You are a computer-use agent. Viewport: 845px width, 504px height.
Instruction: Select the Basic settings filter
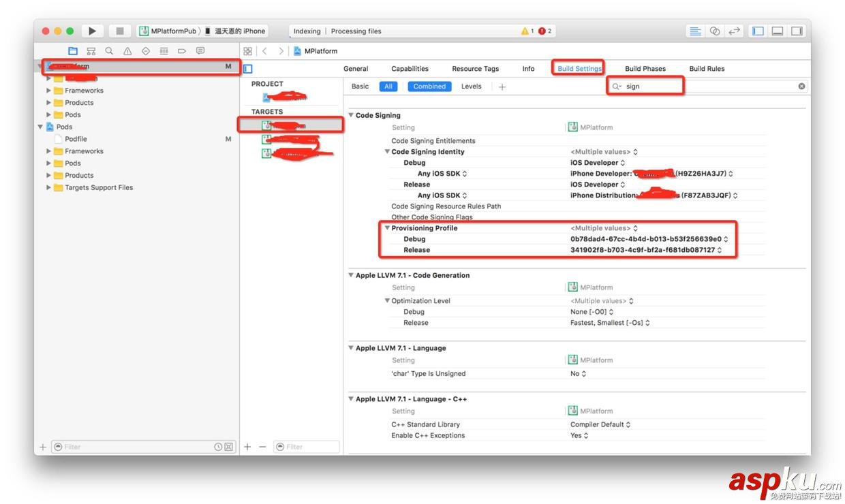360,86
